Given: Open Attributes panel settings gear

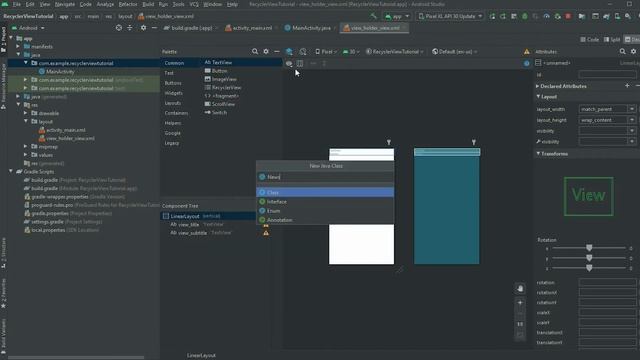Looking at the screenshot, I should [633, 51].
